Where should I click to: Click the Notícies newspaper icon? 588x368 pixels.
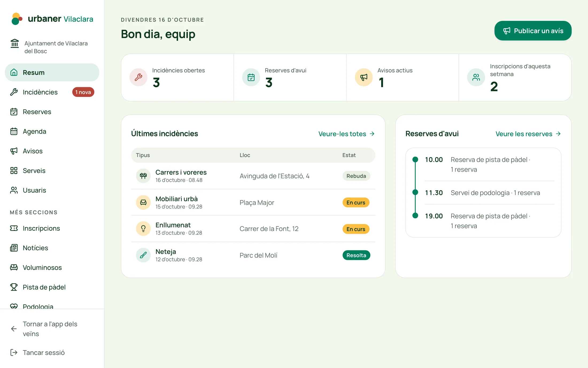click(14, 248)
